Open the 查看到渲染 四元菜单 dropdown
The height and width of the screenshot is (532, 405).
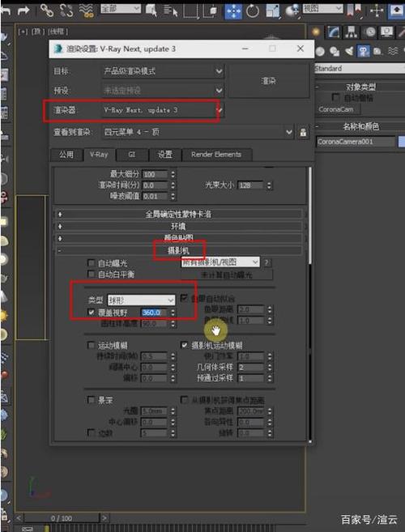click(x=198, y=132)
